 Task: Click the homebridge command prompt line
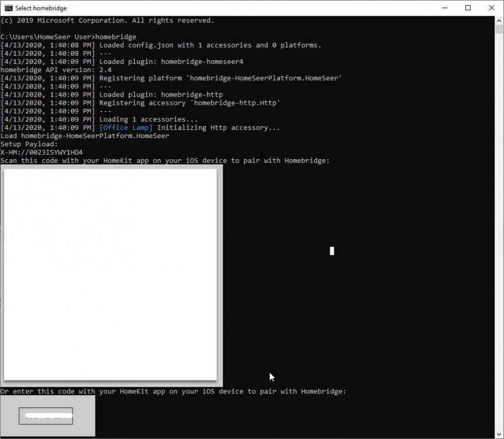[67, 36]
